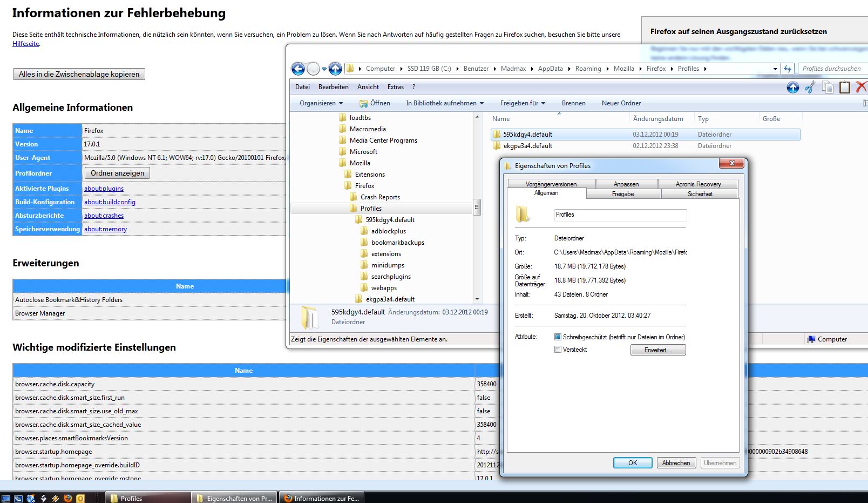
Task: Open the recent pages arrow beside forward button
Action: point(324,69)
